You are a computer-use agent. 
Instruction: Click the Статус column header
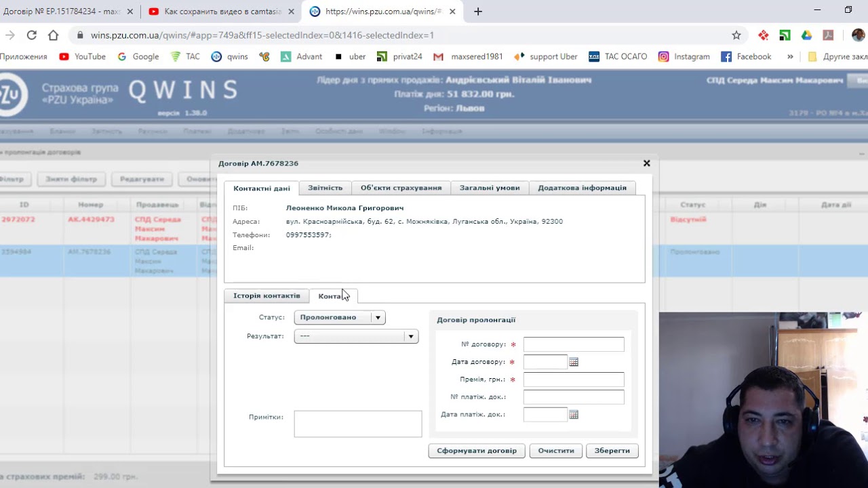point(693,205)
